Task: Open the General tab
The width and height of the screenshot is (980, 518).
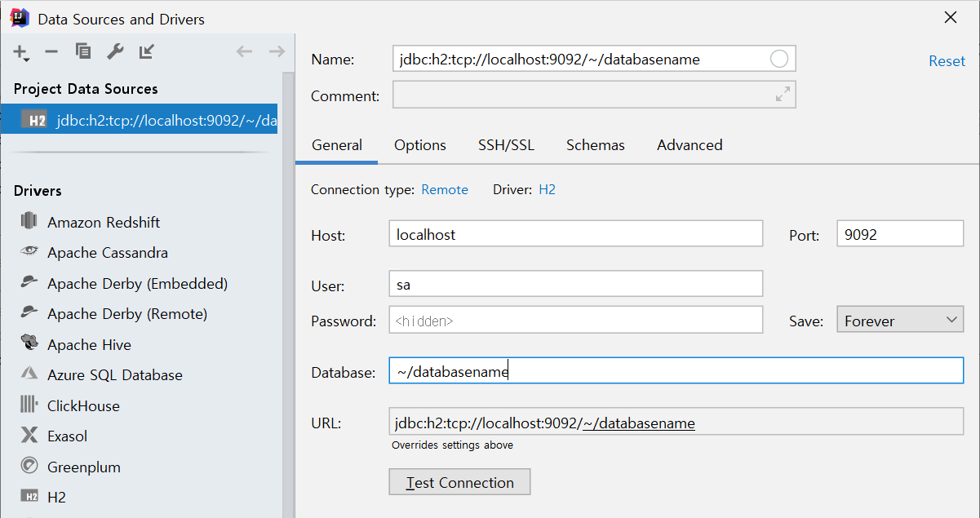Action: (x=337, y=145)
